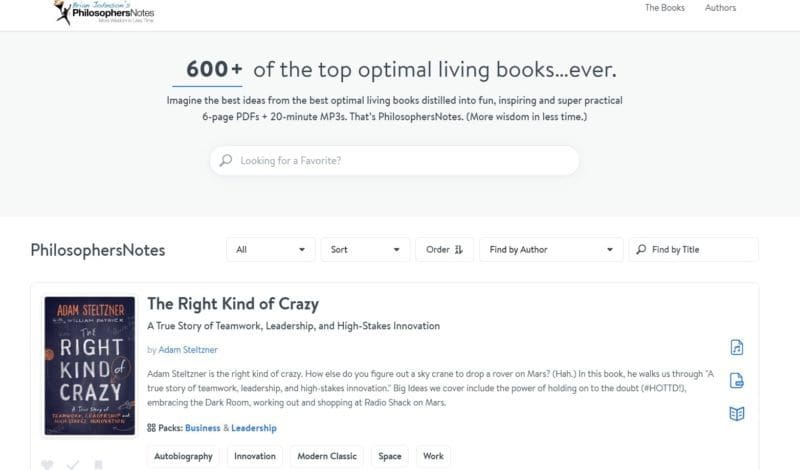Image resolution: width=800 pixels, height=470 pixels.
Task: Click the PhilosophersNotes logo
Action: pos(104,12)
